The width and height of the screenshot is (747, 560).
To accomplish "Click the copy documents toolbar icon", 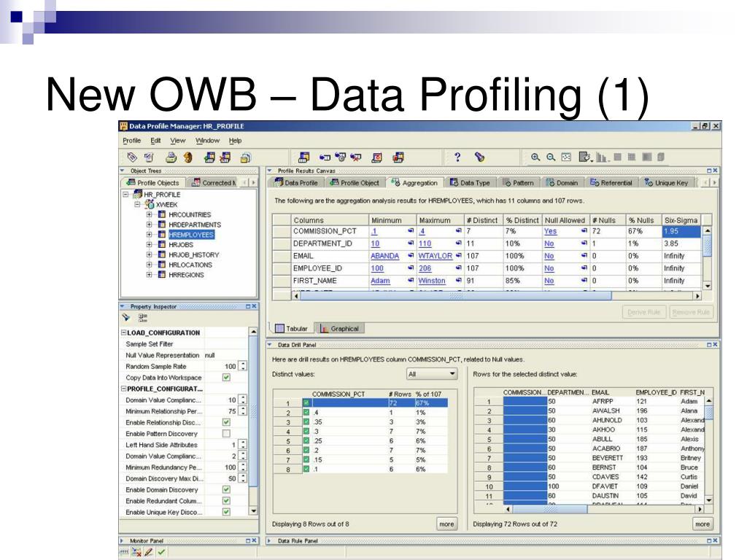I will tap(246, 157).
